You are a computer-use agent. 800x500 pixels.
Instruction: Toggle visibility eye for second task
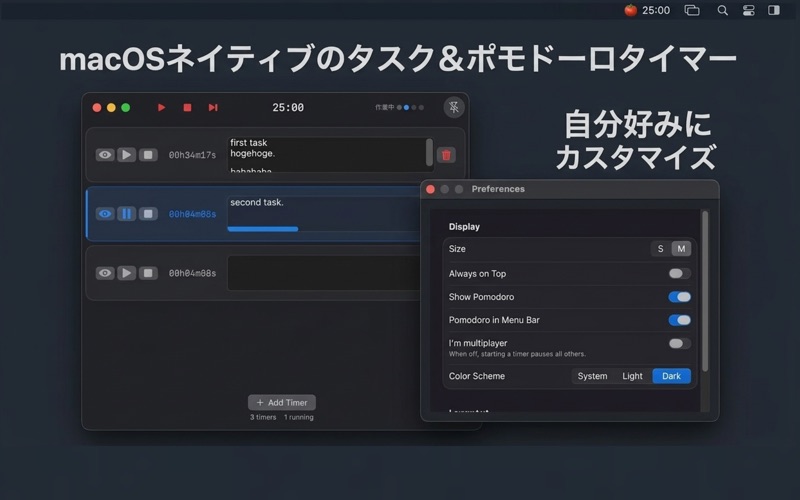pyautogui.click(x=105, y=214)
